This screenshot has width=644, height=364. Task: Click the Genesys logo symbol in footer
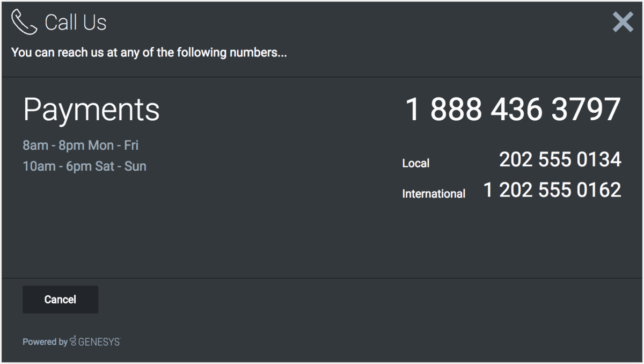73,341
